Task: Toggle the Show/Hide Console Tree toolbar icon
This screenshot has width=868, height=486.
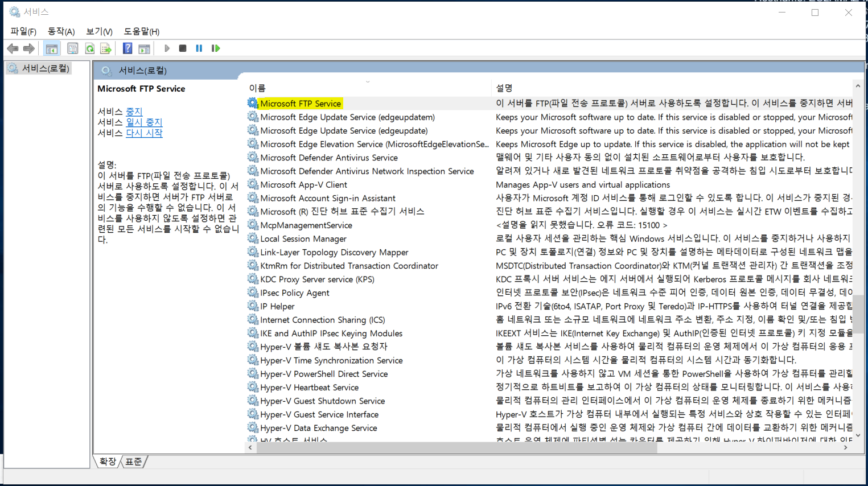Action: 52,49
